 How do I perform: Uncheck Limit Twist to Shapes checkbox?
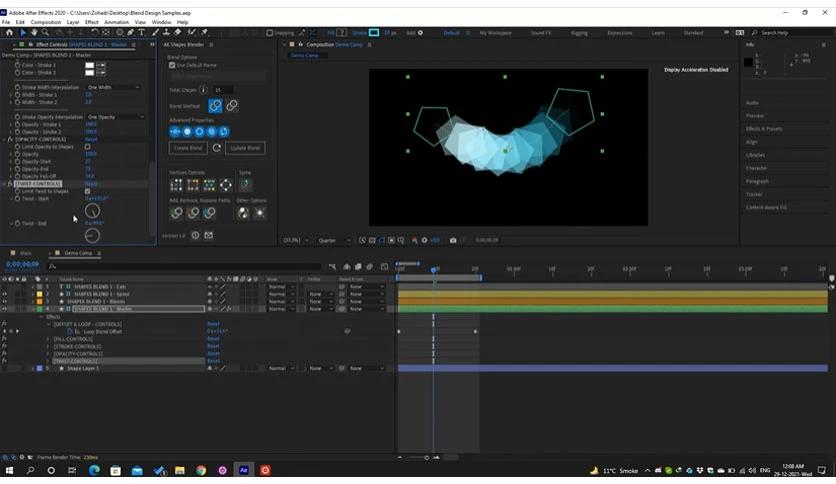click(87, 191)
